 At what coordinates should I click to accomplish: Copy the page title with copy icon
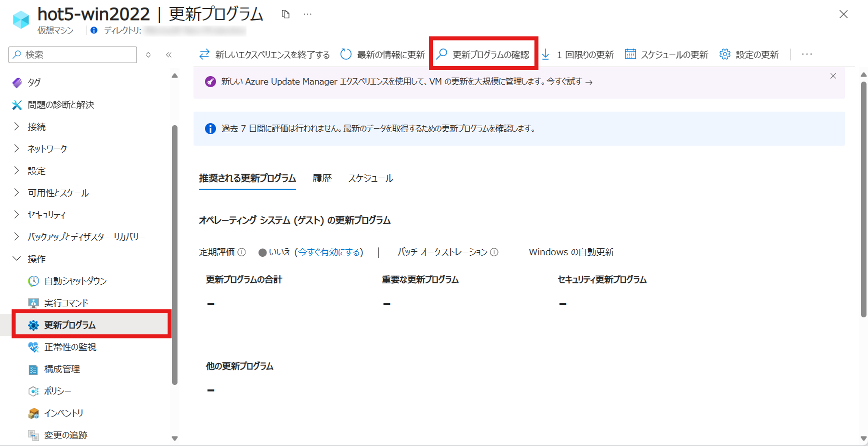click(285, 14)
